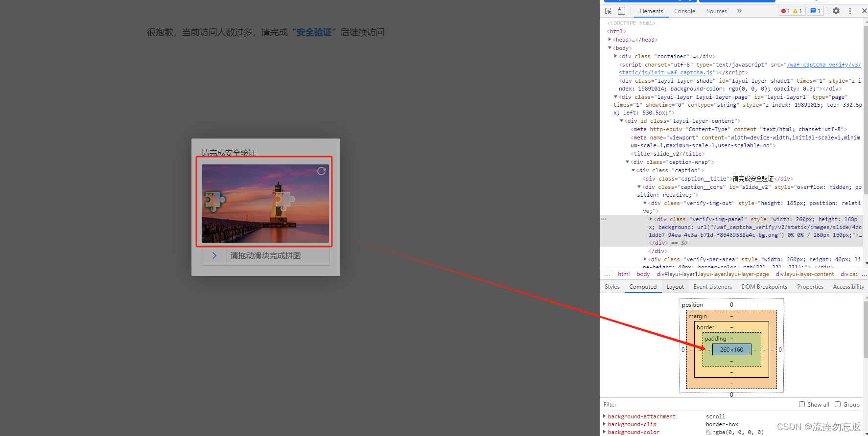868x436 pixels.
Task: Open the Styles sidebar tab
Action: [612, 287]
